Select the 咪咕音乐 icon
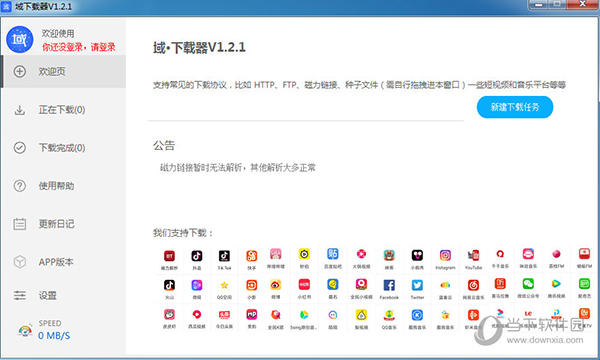The image size is (600, 360). 528,254
